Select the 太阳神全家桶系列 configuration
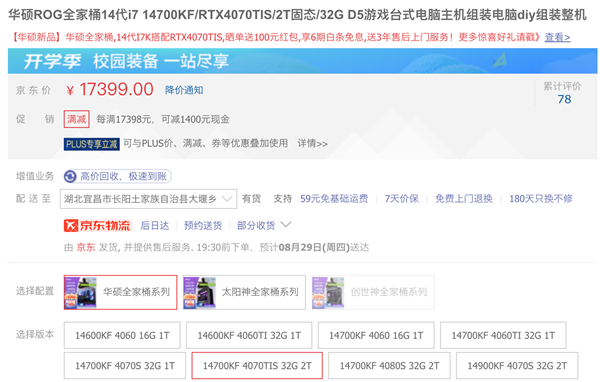This screenshot has height=382, width=600. point(244,292)
